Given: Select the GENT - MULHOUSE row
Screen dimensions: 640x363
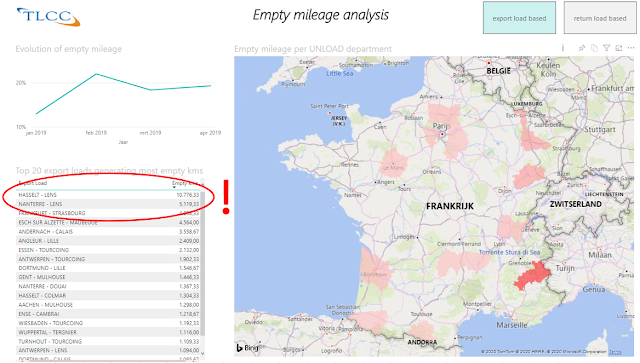Looking at the screenshot, I should click(x=108, y=277).
